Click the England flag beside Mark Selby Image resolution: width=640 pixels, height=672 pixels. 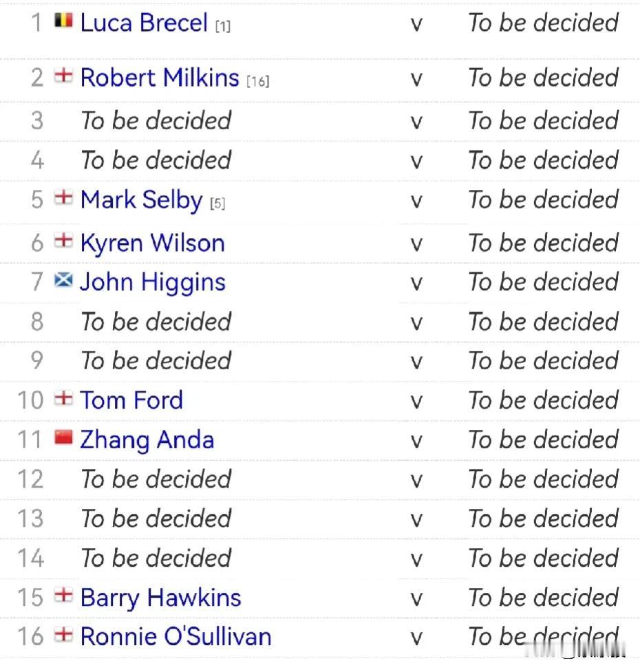tap(63, 197)
